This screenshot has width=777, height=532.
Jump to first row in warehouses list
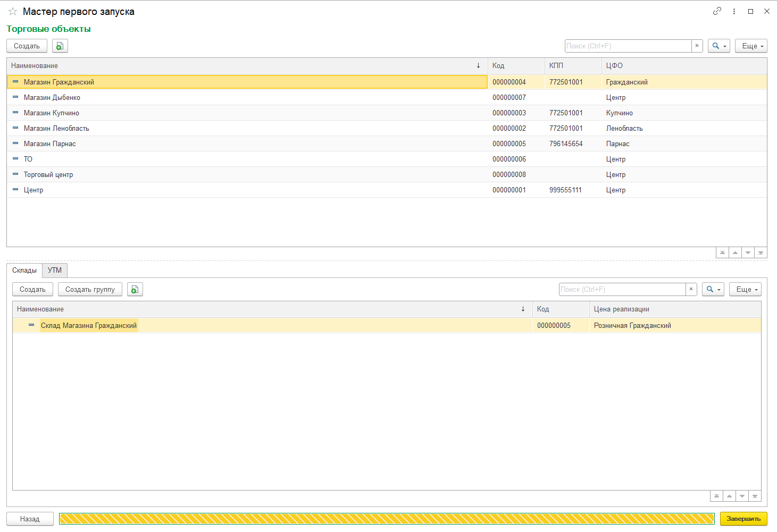pos(716,496)
